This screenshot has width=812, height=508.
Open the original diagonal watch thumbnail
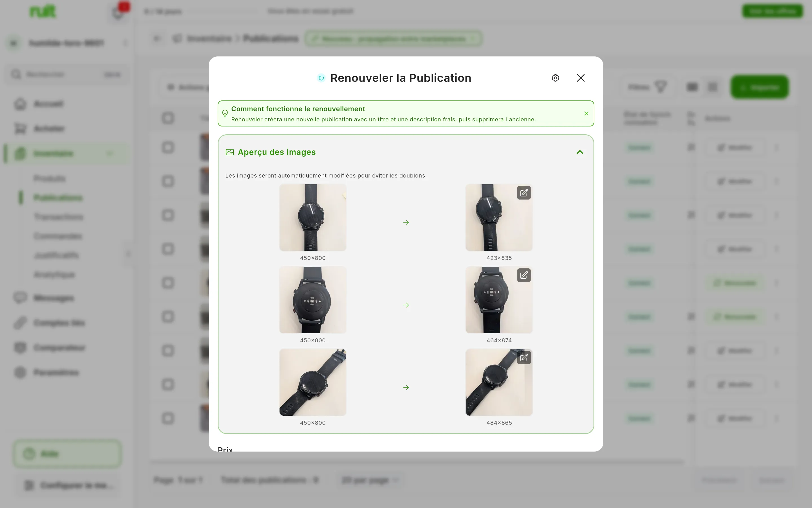[313, 382]
